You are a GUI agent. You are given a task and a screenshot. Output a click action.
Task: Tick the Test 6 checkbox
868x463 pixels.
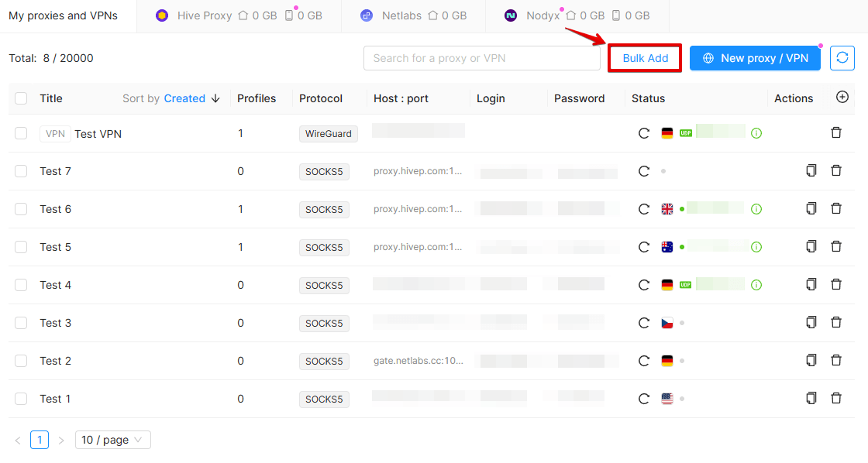pyautogui.click(x=21, y=209)
